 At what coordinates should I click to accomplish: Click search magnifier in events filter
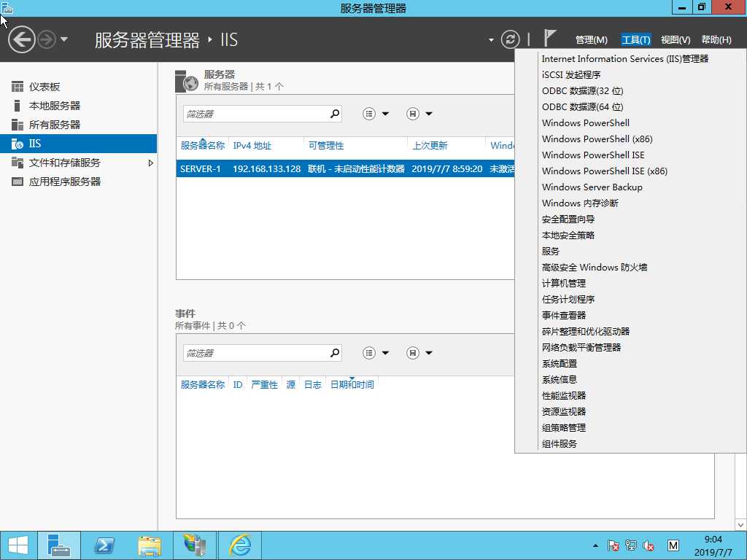pos(335,352)
